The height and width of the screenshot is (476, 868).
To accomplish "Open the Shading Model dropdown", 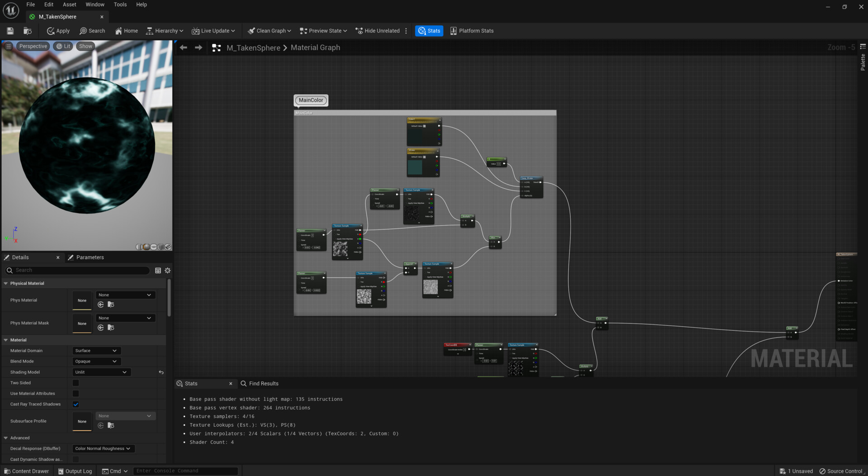I will [101, 372].
